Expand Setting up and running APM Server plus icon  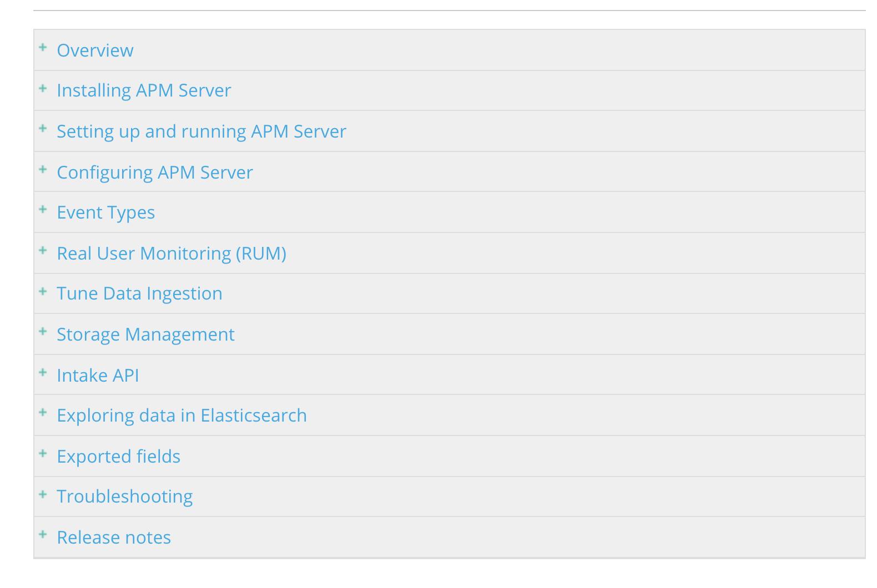click(x=43, y=129)
